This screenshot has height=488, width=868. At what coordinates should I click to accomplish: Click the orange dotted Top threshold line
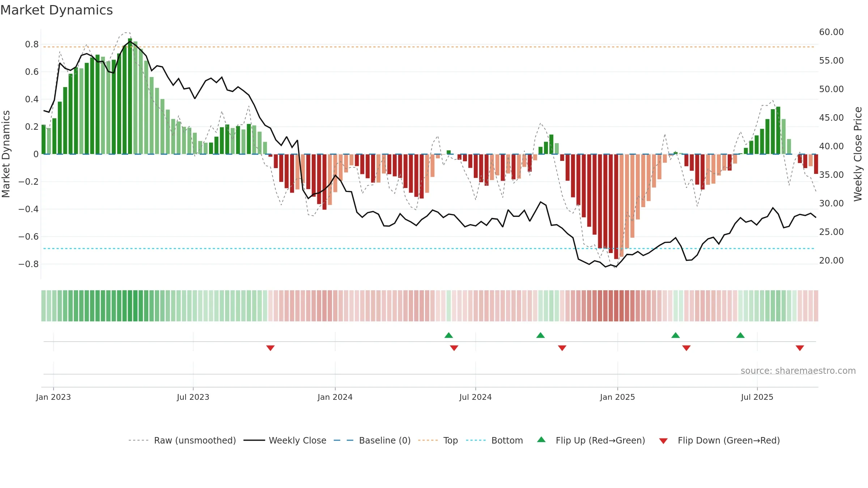click(x=429, y=47)
